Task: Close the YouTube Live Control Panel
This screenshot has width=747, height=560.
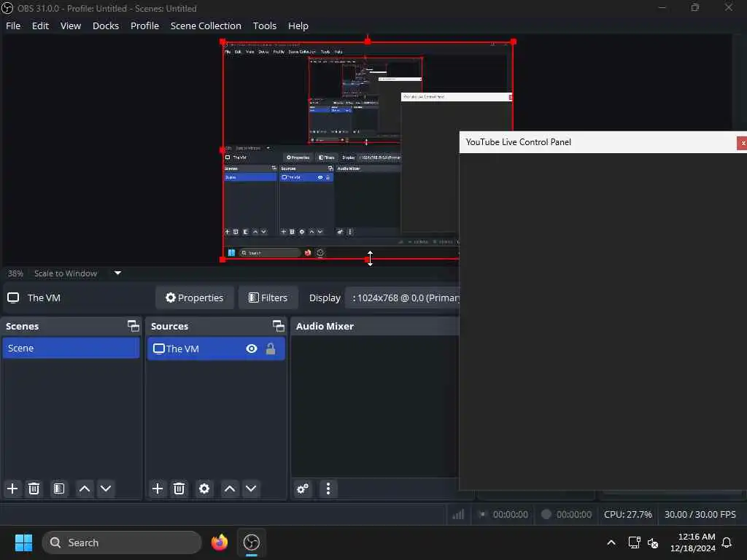Action: point(742,143)
